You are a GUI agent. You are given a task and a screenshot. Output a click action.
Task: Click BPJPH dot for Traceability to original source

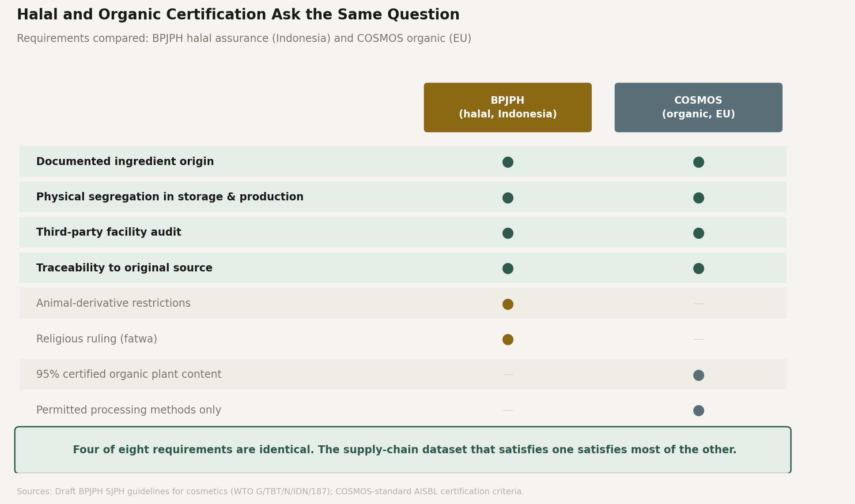coord(508,268)
